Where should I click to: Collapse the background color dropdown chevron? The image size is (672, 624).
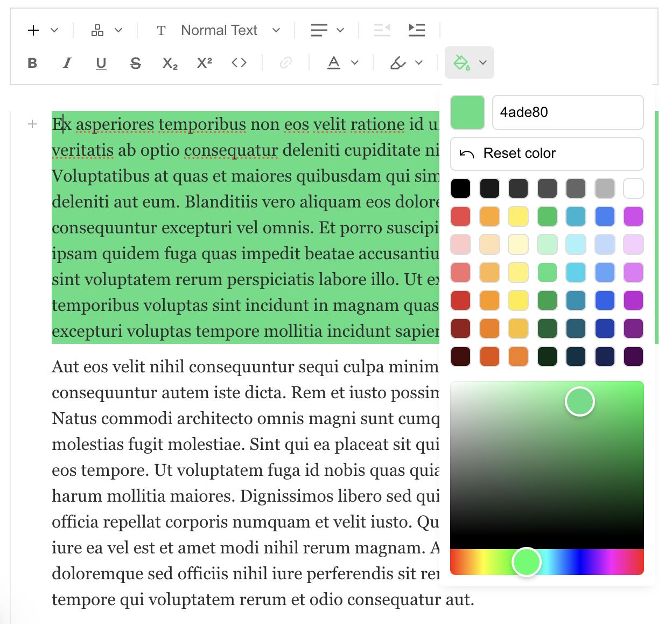[x=483, y=63]
